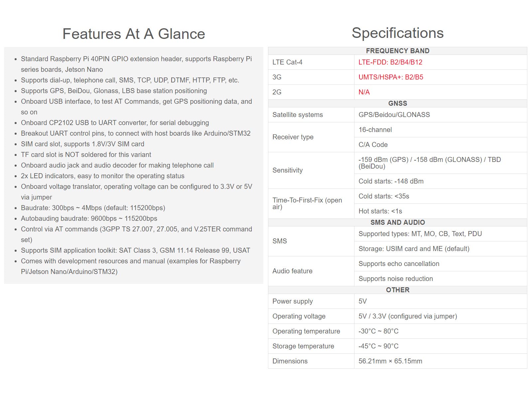Click the LTE-FDD: B2/B4/B12 red text

click(x=390, y=62)
